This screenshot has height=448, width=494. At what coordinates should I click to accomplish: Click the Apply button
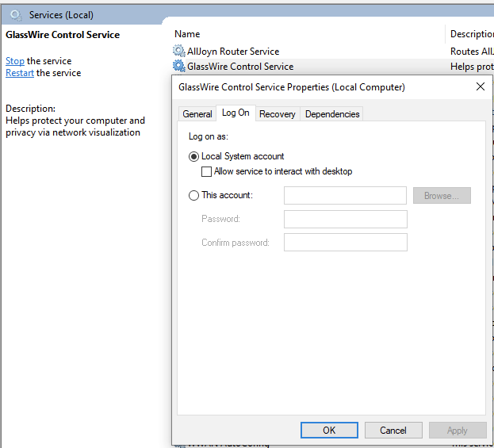pos(458,431)
